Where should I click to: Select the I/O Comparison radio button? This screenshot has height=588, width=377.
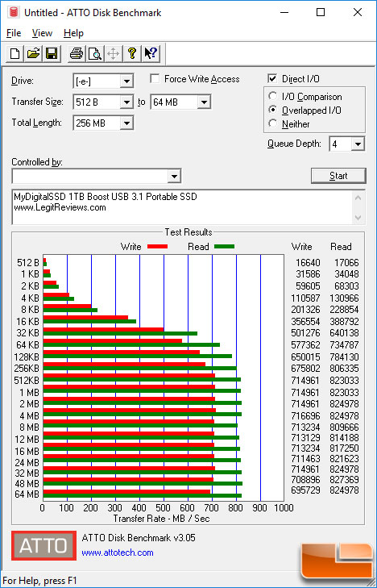[273, 96]
